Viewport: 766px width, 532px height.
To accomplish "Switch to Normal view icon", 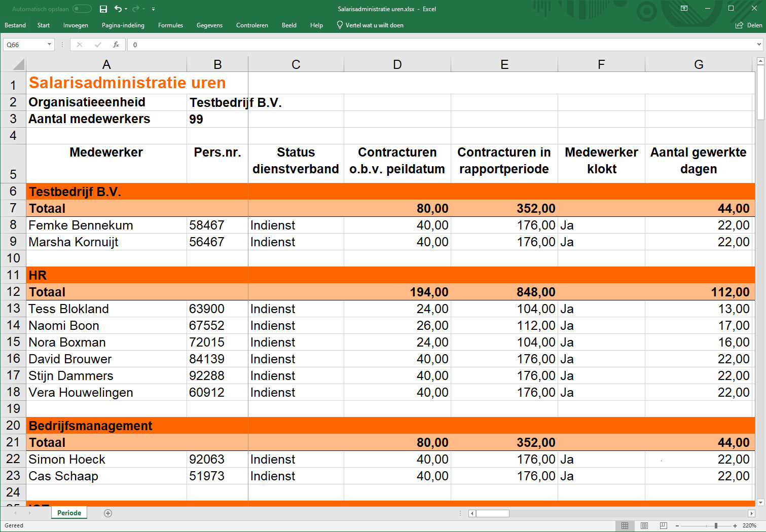I will [625, 525].
